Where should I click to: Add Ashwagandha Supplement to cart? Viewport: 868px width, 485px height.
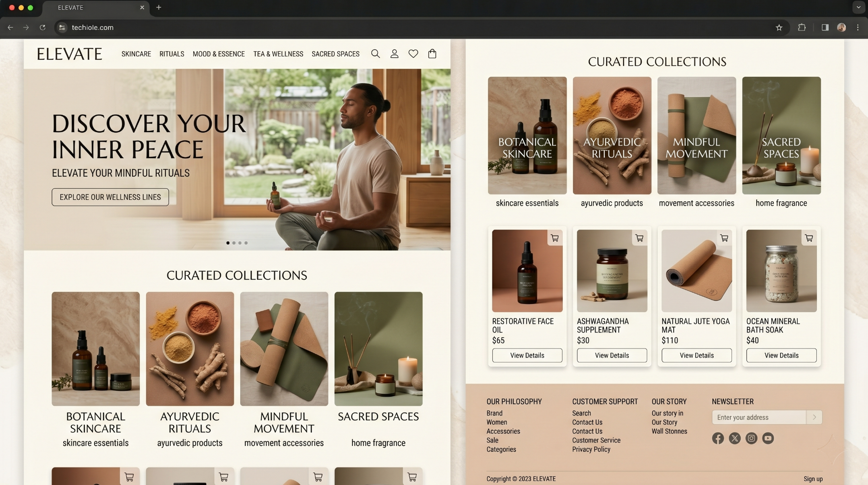click(639, 238)
